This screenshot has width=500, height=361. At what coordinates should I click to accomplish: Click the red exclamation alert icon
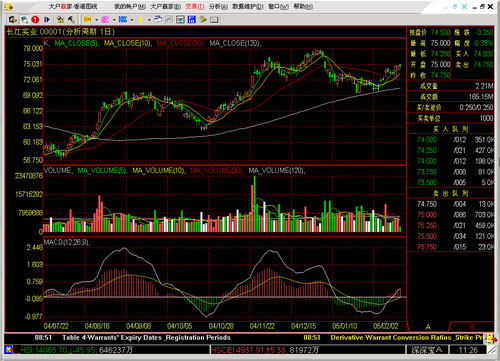pos(35,20)
